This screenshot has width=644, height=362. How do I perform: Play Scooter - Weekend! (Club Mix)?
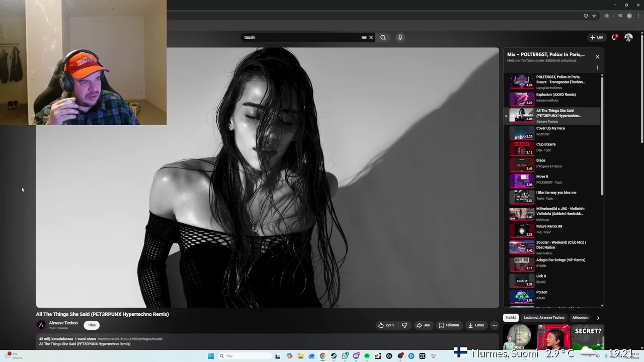(x=552, y=247)
